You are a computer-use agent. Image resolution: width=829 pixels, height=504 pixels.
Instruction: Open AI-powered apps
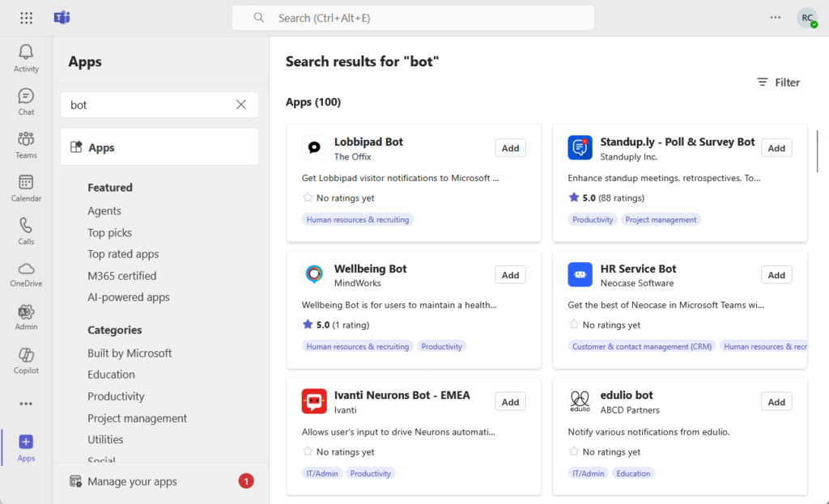pos(129,297)
